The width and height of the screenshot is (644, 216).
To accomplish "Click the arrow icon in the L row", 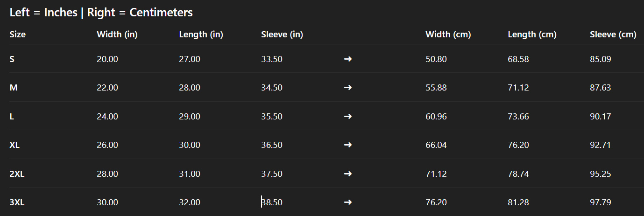I will 347,117.
